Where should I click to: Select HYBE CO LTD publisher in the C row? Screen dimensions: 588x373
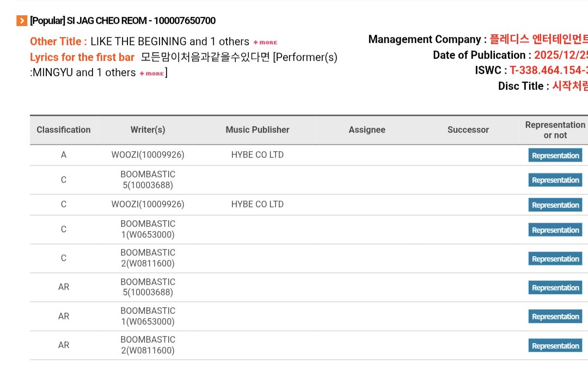click(257, 204)
